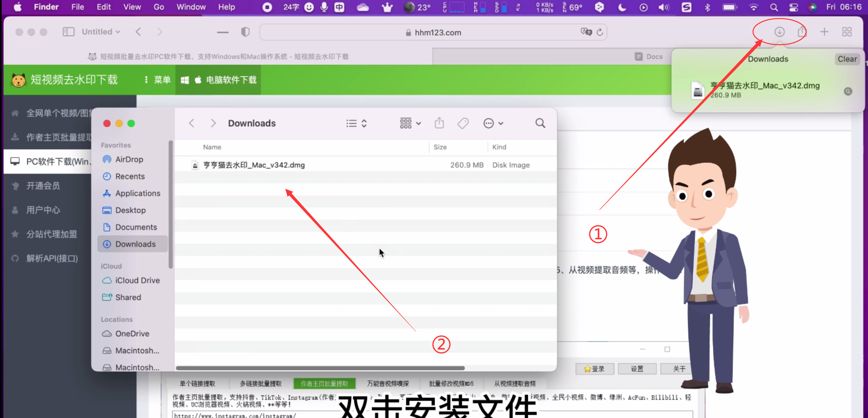Open Safari tab overview grid icon
The height and width of the screenshot is (418, 868).
coord(847,32)
